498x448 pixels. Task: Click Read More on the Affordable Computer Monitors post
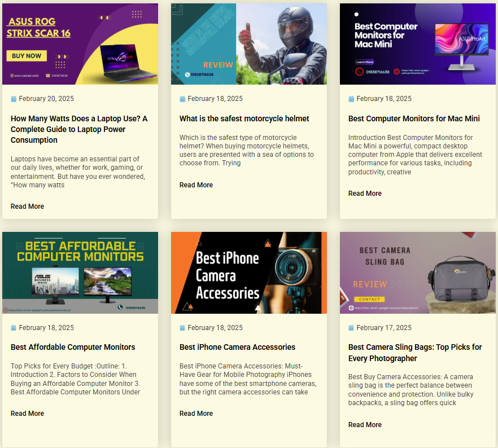coord(27,414)
